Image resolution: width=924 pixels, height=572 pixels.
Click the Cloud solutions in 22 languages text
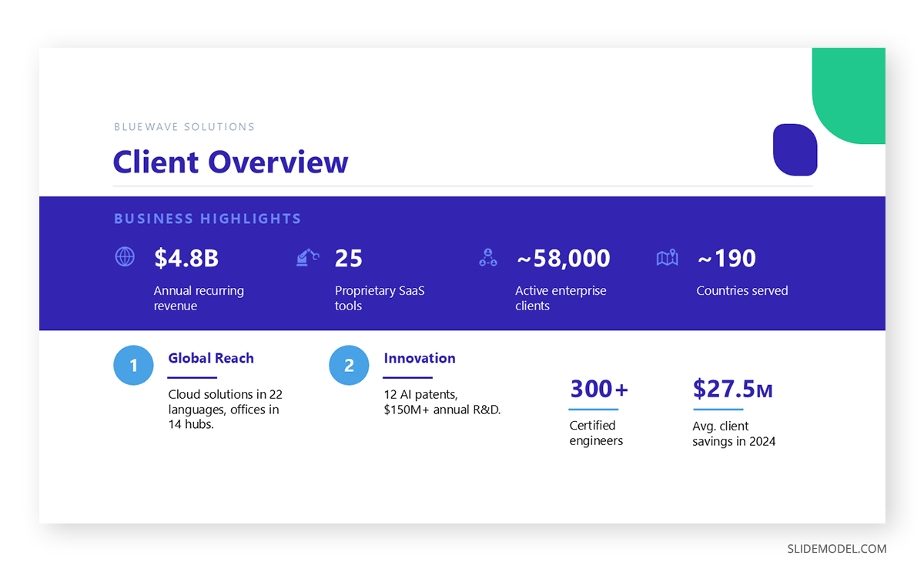[226, 409]
